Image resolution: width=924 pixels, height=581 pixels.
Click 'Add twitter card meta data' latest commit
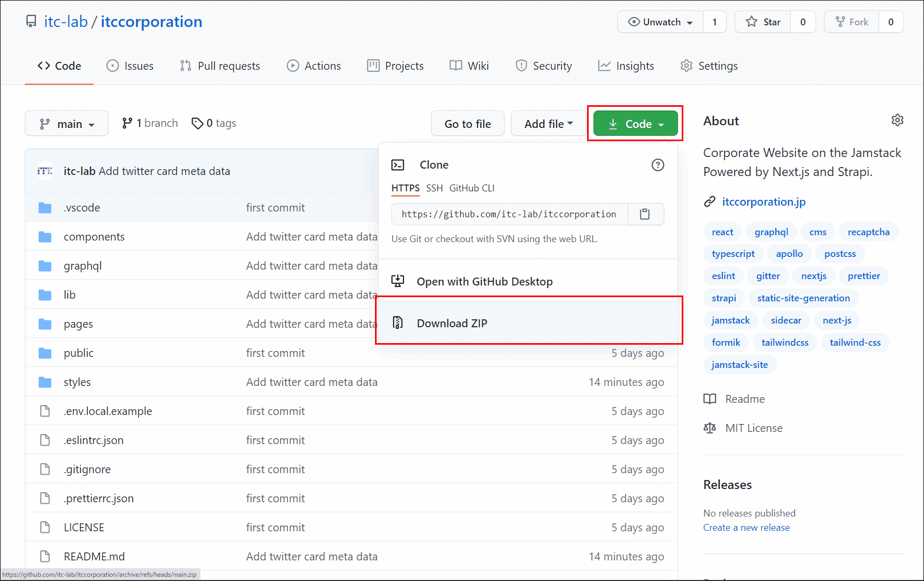(164, 171)
